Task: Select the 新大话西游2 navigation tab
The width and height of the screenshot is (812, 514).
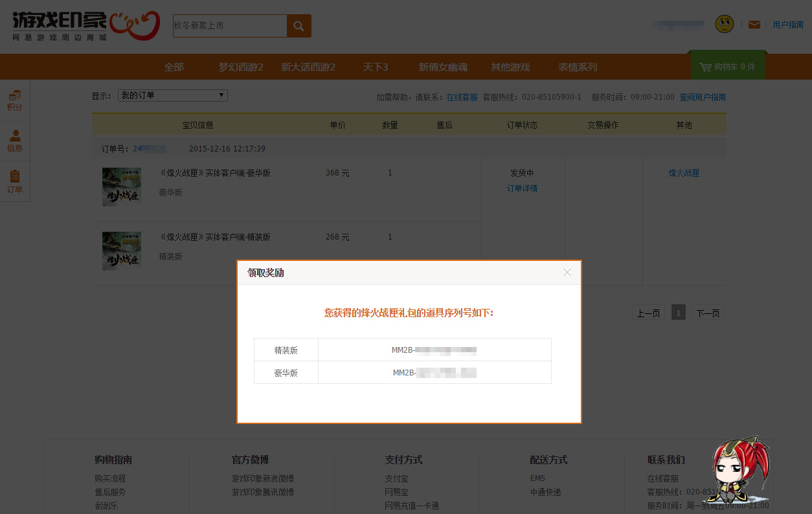Action: pyautogui.click(x=308, y=67)
